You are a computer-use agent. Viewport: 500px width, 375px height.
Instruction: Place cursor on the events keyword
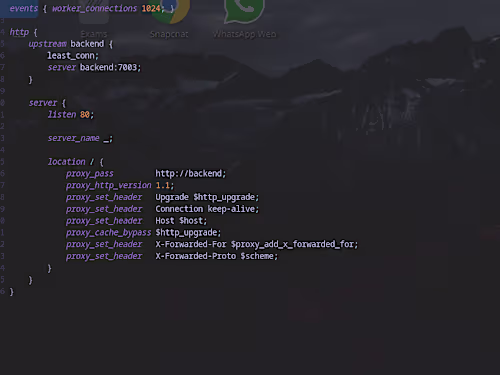coord(24,9)
